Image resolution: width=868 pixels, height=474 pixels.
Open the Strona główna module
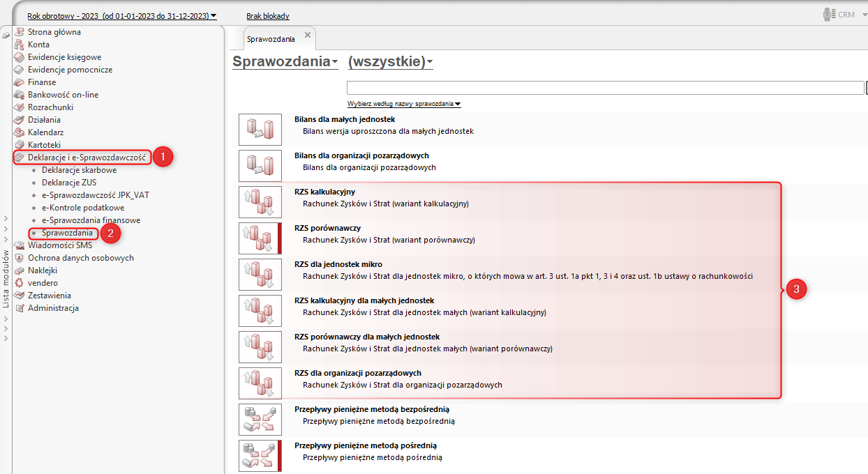point(54,32)
